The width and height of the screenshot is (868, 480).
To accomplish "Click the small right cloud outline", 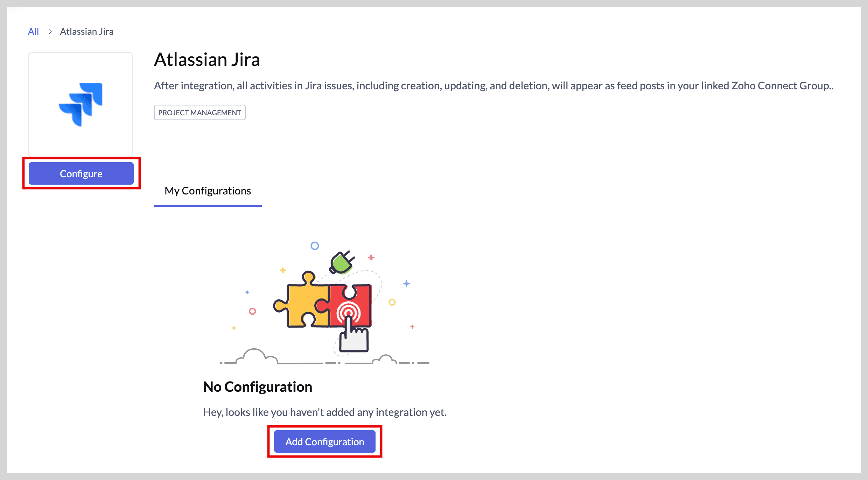I will pyautogui.click(x=385, y=359).
